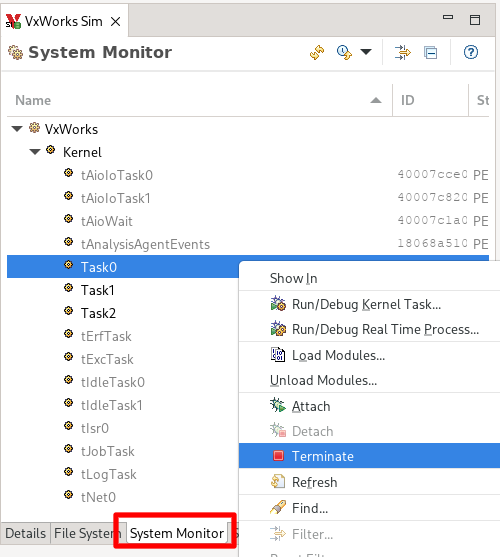This screenshot has width=500, height=557.
Task: Open the dropdown arrow beside the clock icon
Action: (x=366, y=52)
